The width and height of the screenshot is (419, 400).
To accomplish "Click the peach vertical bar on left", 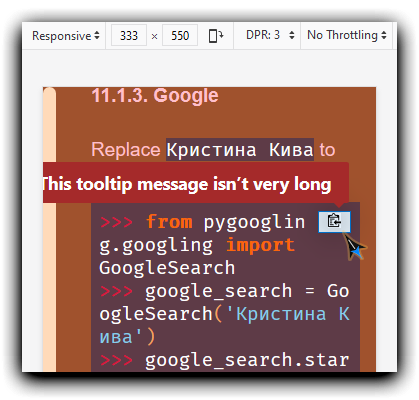I will click(x=49, y=229).
